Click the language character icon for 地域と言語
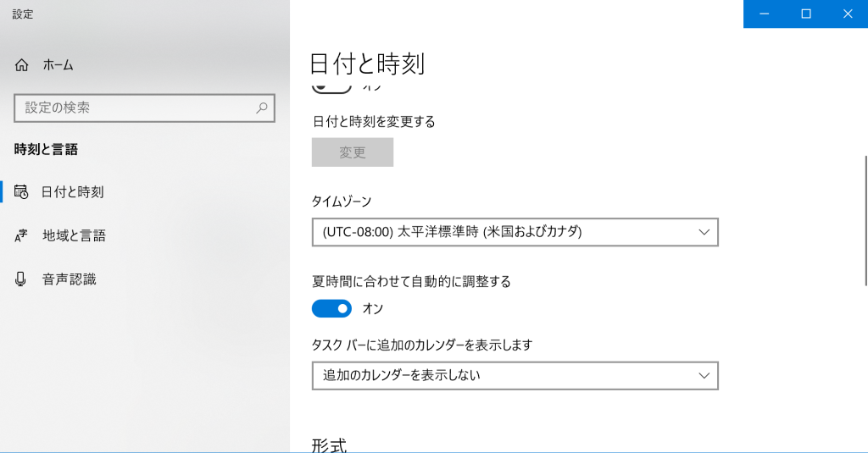 (20, 235)
